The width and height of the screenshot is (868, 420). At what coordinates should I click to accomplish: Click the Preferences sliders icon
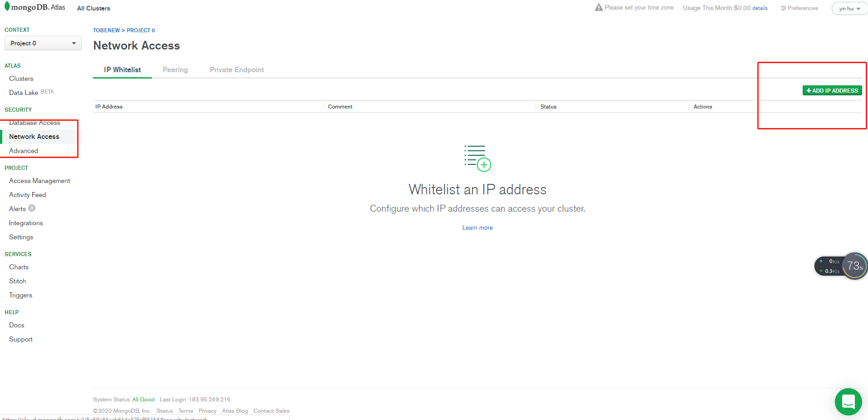tap(783, 8)
